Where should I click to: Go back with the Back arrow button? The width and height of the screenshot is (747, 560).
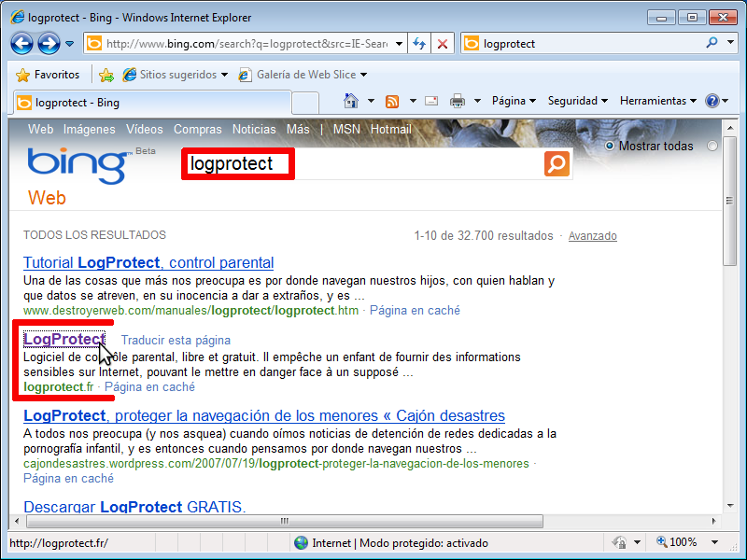(21, 44)
